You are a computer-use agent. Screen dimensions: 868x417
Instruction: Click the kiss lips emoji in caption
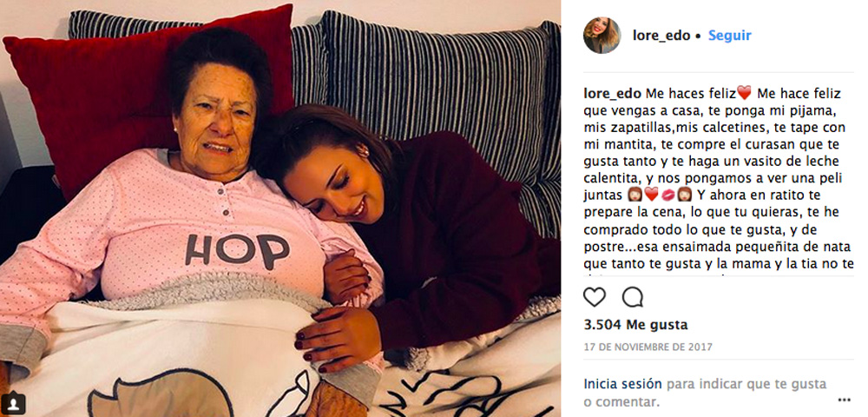pos(668,195)
